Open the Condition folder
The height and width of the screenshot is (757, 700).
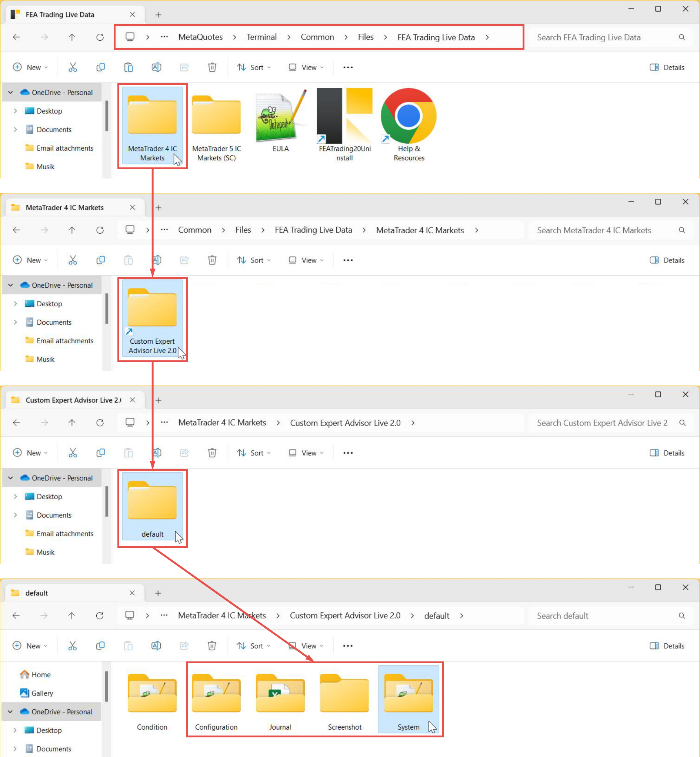coord(152,702)
